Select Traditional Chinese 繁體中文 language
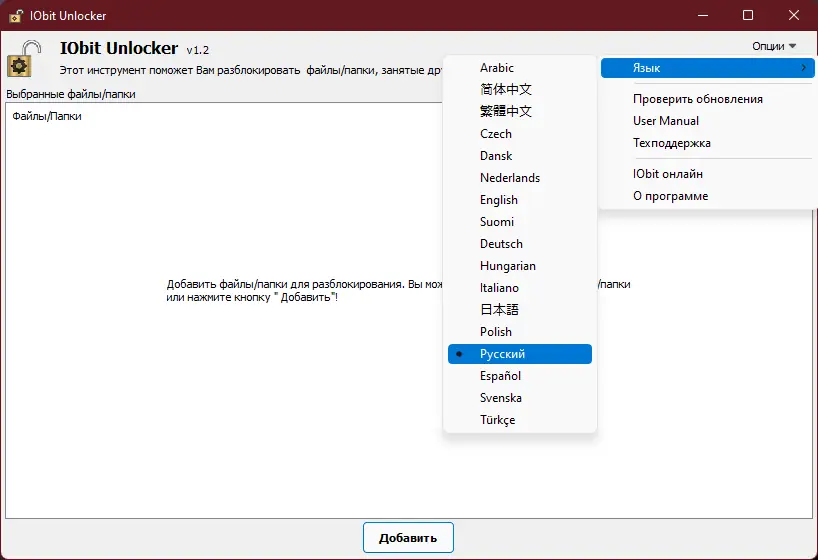The height and width of the screenshot is (560, 818). click(x=520, y=112)
